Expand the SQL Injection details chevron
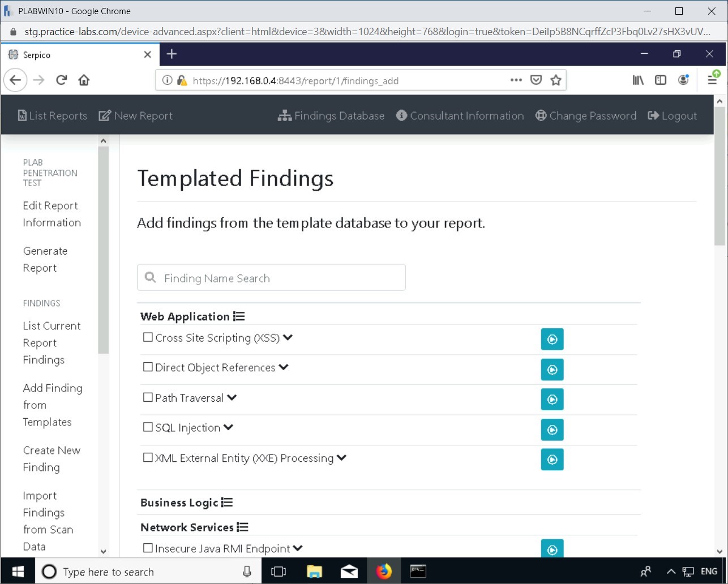The image size is (728, 584). coord(228,427)
